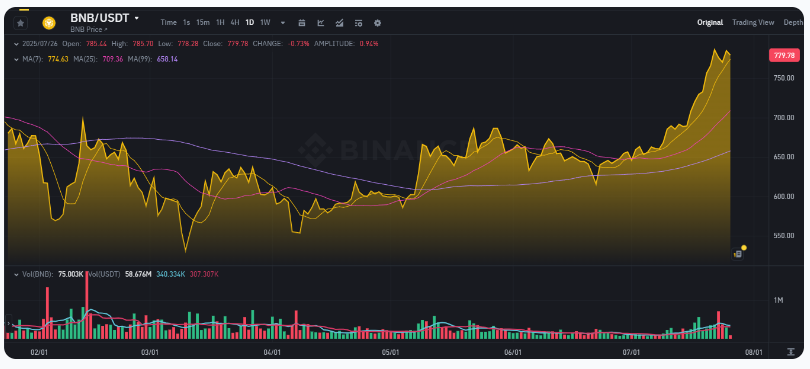The height and width of the screenshot is (369, 810).
Task: Collapse the Vol(BNB) indicator legend
Action: pos(17,273)
